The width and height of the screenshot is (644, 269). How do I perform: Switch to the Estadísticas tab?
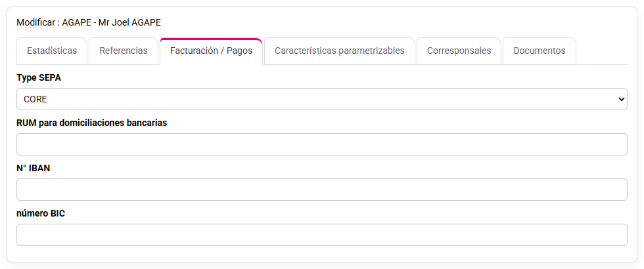(x=52, y=51)
